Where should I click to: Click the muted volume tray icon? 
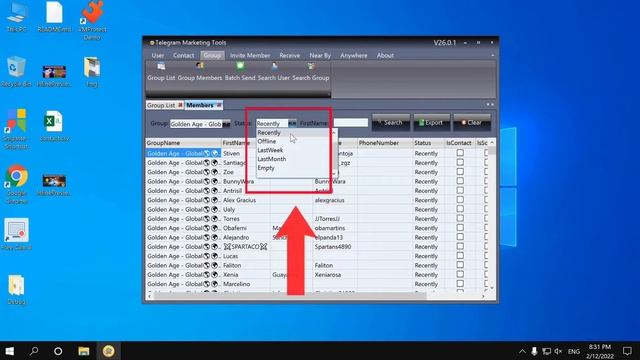click(558, 351)
